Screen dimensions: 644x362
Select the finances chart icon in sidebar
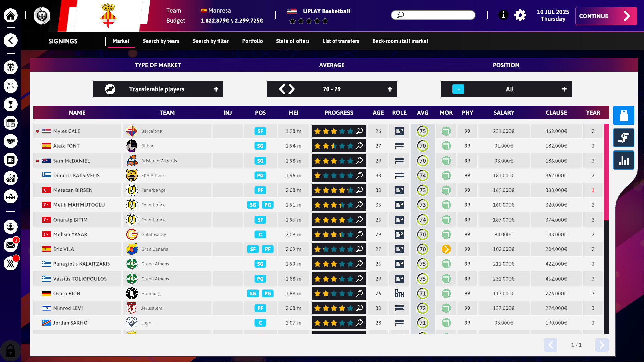(11, 178)
